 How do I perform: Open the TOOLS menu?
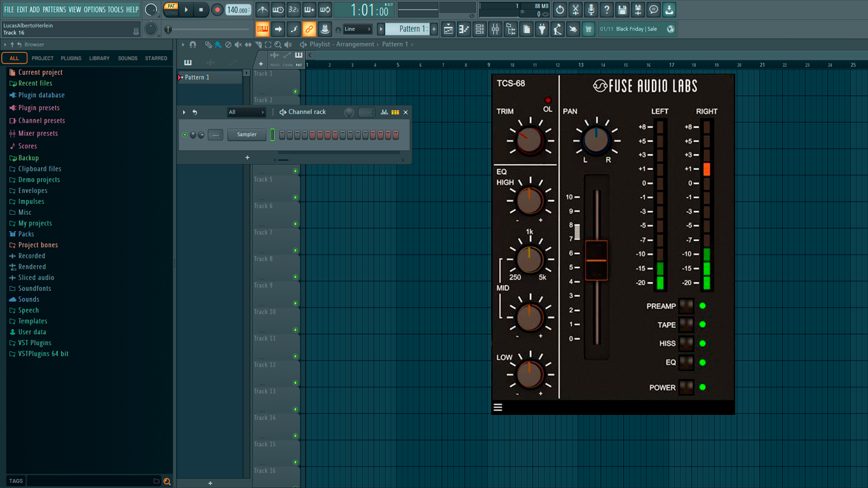coord(116,10)
